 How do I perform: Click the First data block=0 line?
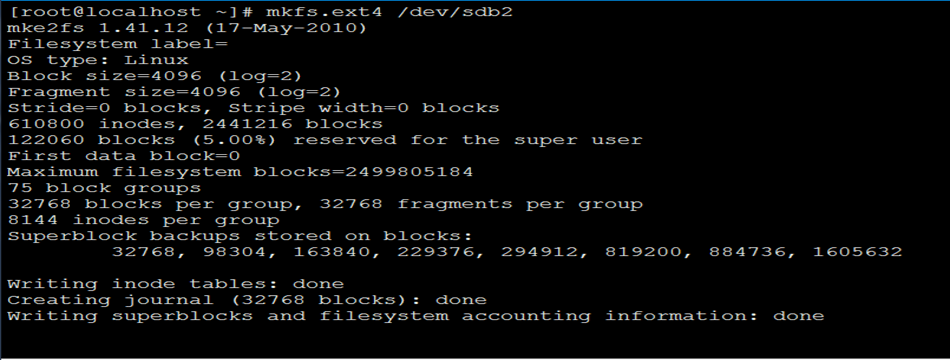124,156
